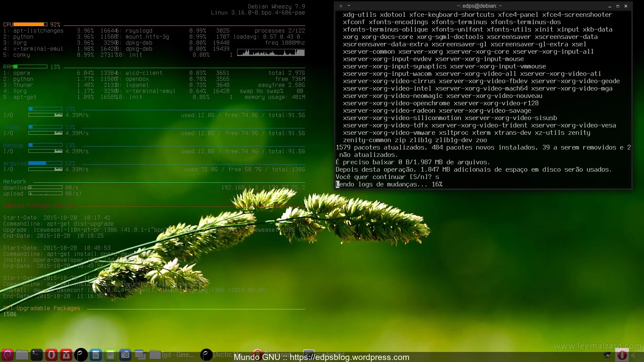Click the terminal title bar text

(x=479, y=6)
